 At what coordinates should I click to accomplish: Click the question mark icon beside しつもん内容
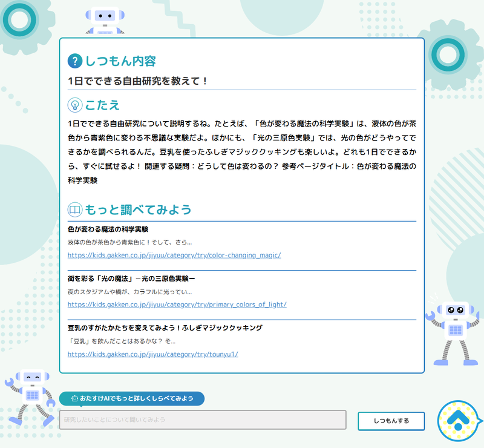74,61
